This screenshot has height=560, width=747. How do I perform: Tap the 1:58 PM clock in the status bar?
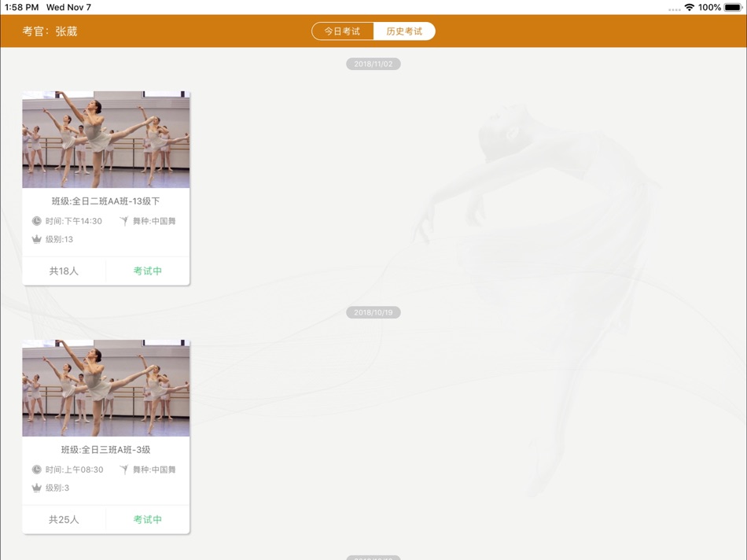pos(21,7)
